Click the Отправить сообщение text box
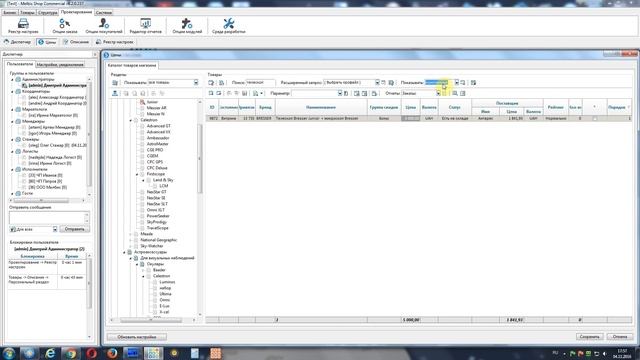This screenshot has width=640, height=360. pos(49,218)
